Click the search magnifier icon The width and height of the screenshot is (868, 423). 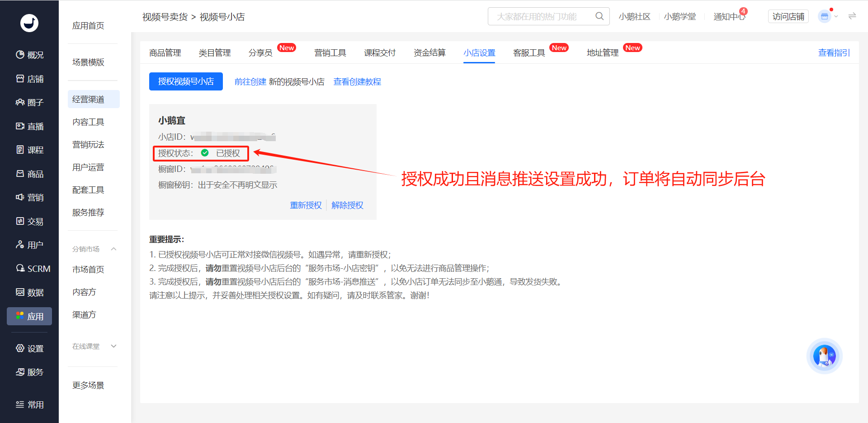(x=599, y=16)
